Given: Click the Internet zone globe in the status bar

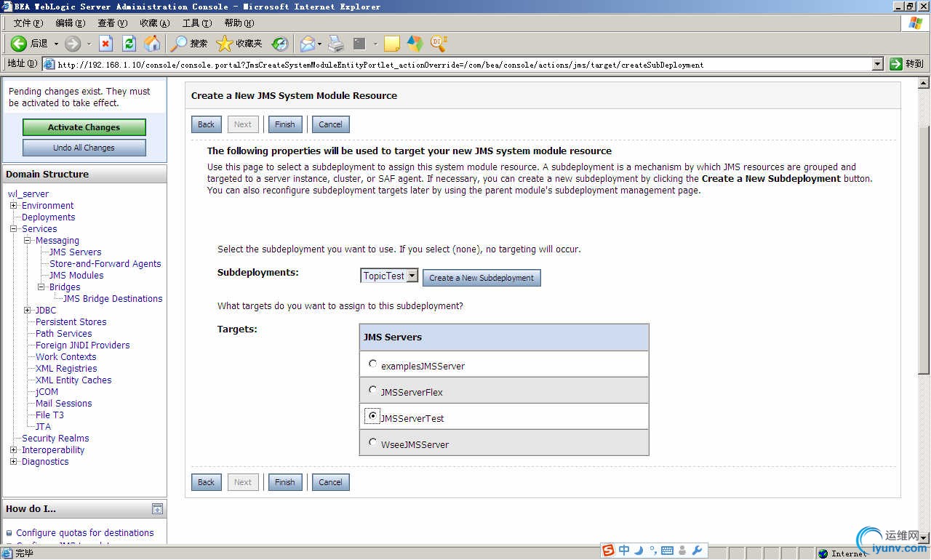Looking at the screenshot, I should click(x=823, y=553).
